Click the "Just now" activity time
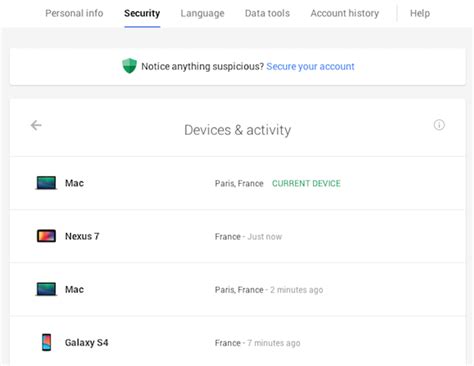The image size is (474, 366). point(265,237)
